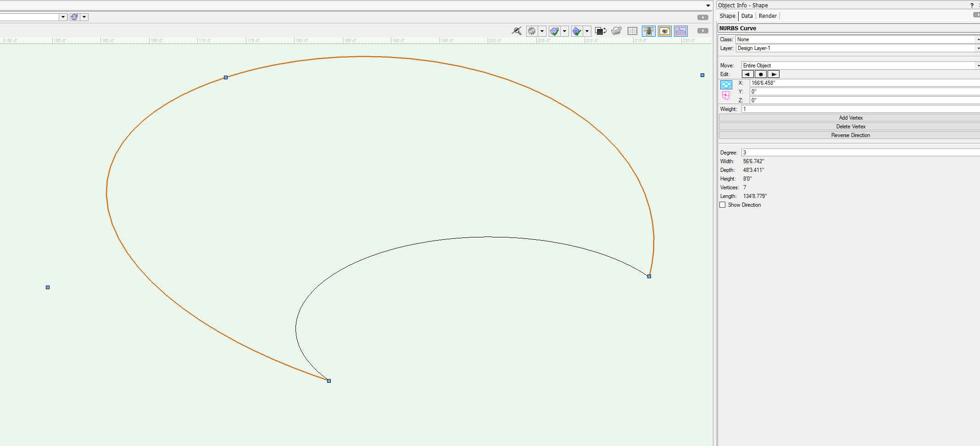Viewport: 980px width, 446px height.
Task: Click the Add Vertex button
Action: [x=850, y=118]
